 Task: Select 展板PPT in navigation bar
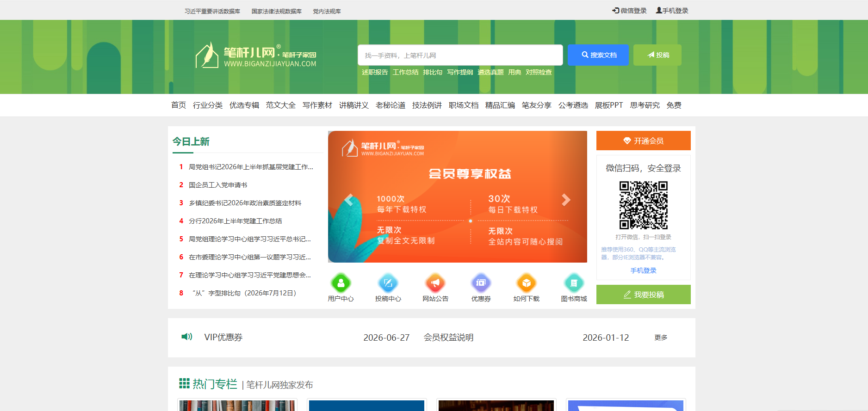609,105
